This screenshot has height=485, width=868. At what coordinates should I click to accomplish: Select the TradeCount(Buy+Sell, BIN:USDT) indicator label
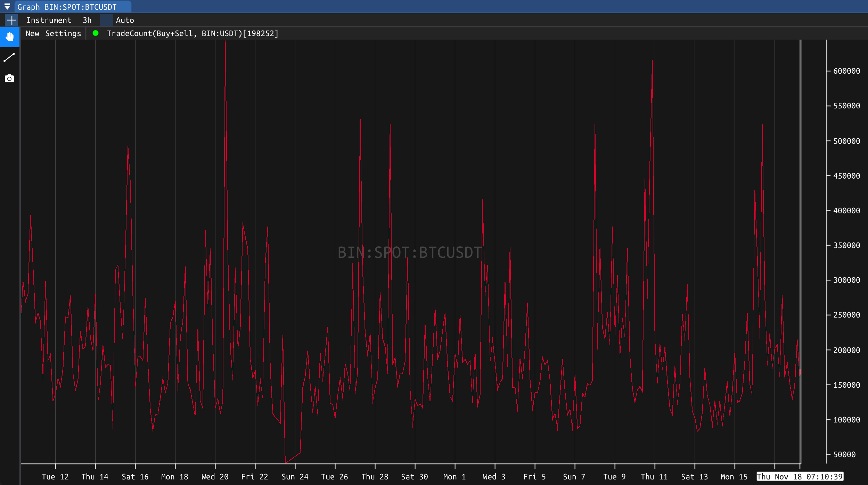click(x=193, y=33)
